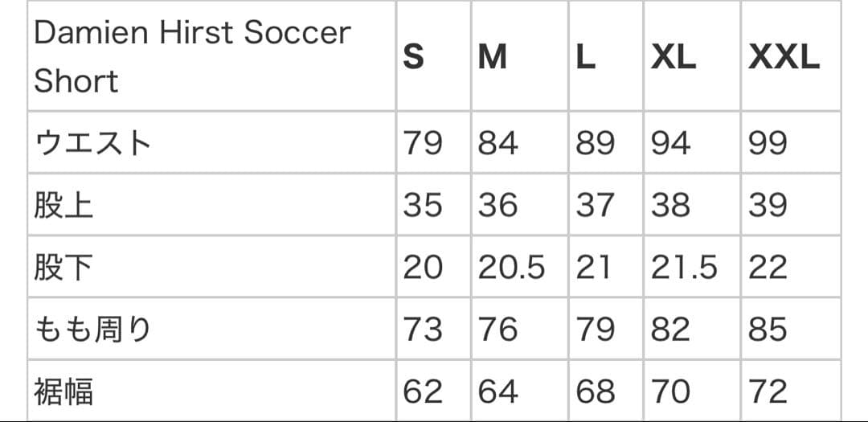The height and width of the screenshot is (422, 868).
Task: Select the ウエスト row label
Action: pos(92,143)
